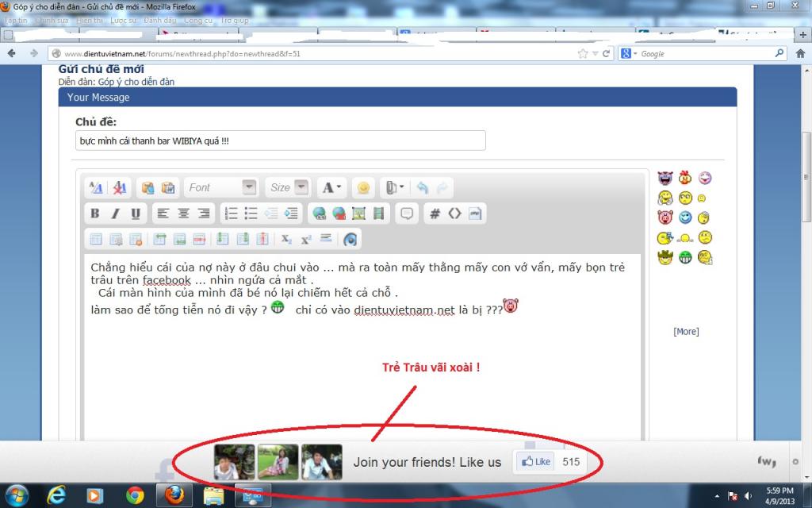Click the subscript X₂ button
The image size is (812, 508).
click(286, 239)
